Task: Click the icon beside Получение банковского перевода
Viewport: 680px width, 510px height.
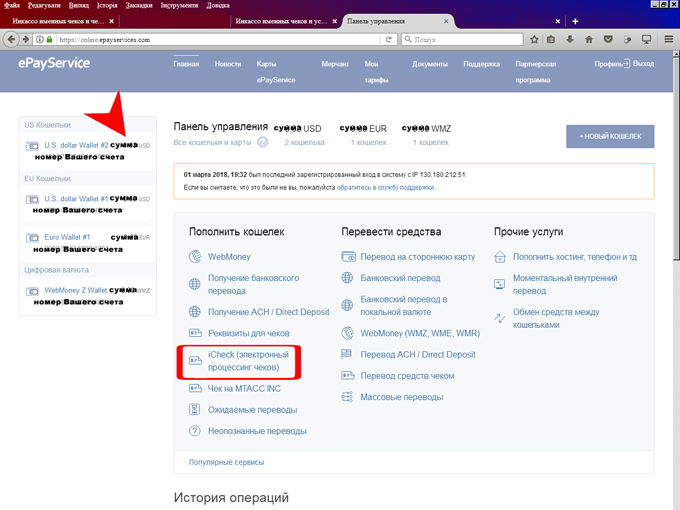Action: [195, 284]
